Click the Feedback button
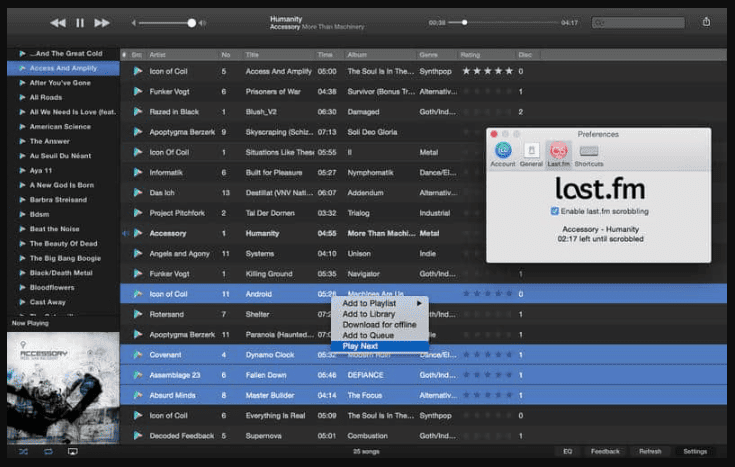Image resolution: width=735 pixels, height=467 pixels. pos(605,451)
